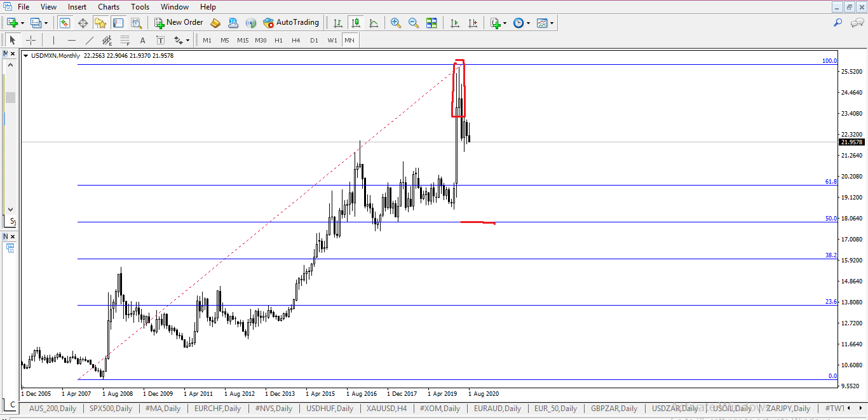The image size is (868, 420).
Task: Switch timeframe to D1
Action: pos(314,40)
